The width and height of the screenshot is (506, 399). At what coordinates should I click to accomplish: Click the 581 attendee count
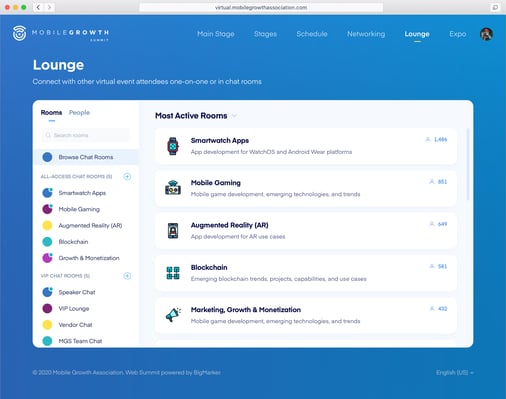442,266
